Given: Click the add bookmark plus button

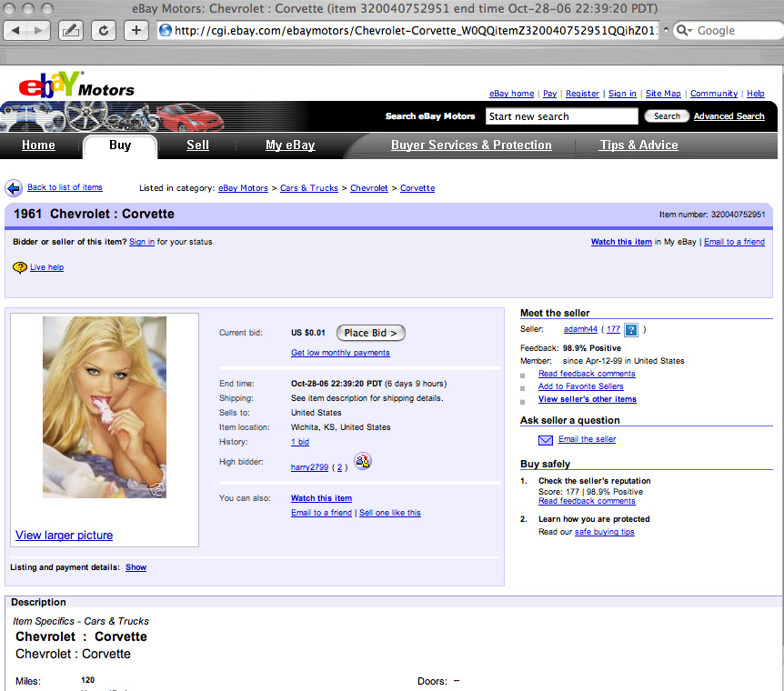Looking at the screenshot, I should click(x=136, y=30).
